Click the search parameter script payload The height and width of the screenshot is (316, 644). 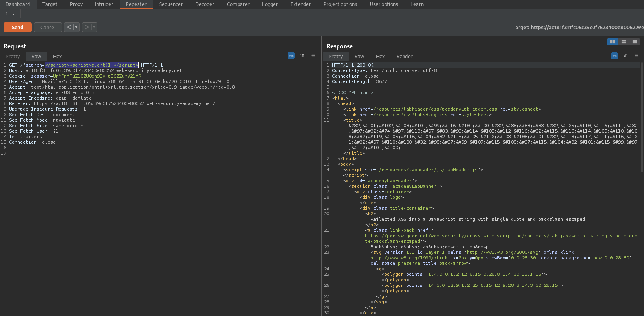tap(92, 65)
